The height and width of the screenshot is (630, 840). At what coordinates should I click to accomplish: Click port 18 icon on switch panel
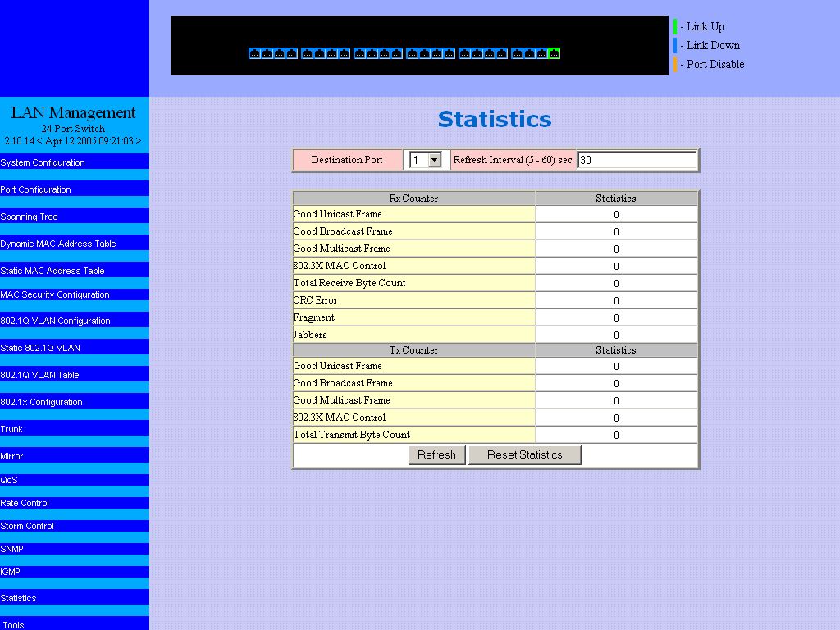point(477,53)
